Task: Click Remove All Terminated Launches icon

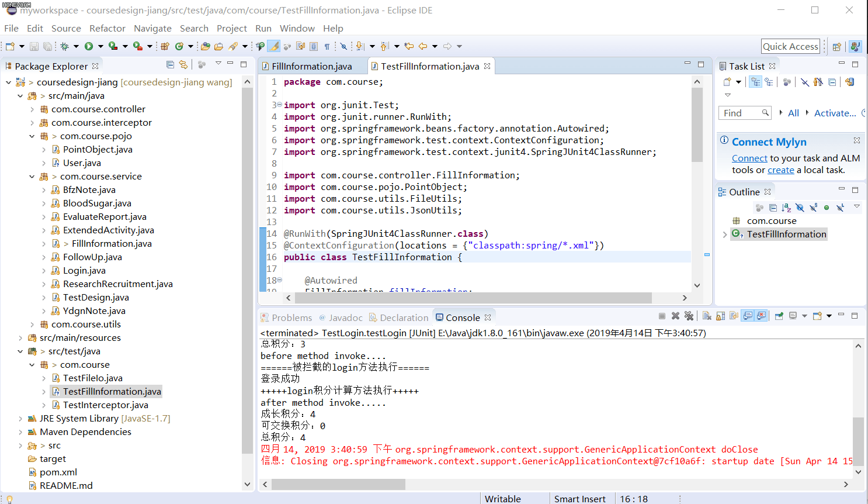Action: [x=689, y=316]
